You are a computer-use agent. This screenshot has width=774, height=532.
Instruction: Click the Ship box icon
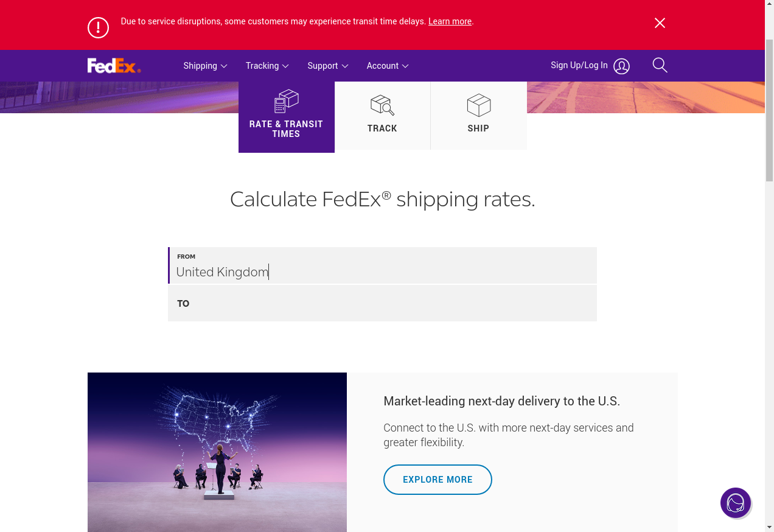pyautogui.click(x=478, y=105)
